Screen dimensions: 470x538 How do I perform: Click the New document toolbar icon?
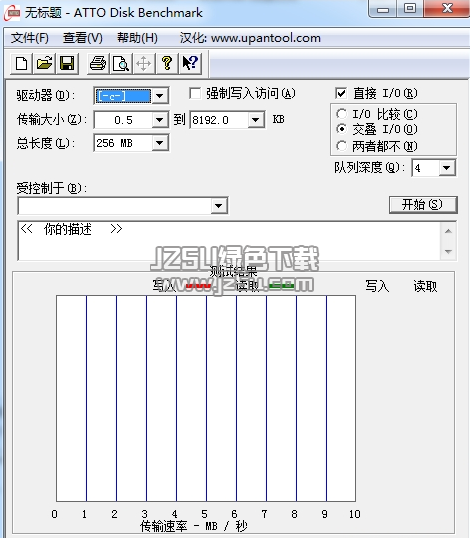(22, 63)
